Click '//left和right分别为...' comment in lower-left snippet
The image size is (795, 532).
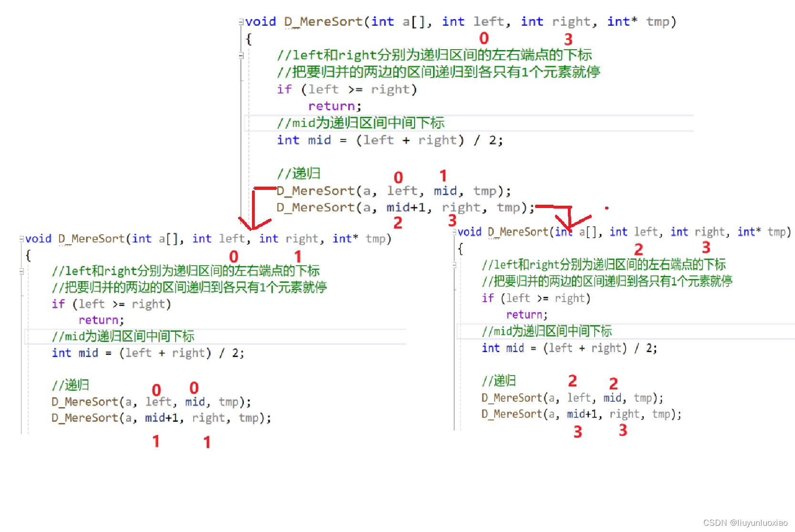pyautogui.click(x=186, y=271)
